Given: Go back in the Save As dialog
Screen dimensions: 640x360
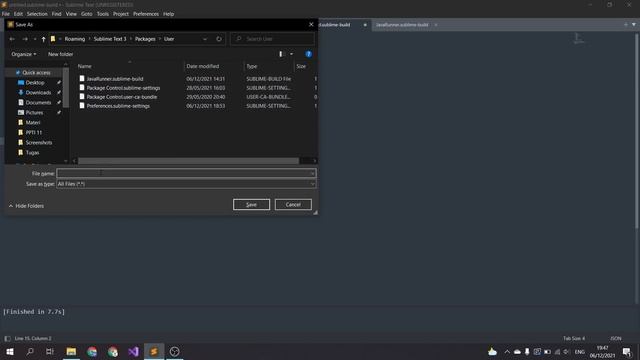Looking at the screenshot, I should pos(12,39).
